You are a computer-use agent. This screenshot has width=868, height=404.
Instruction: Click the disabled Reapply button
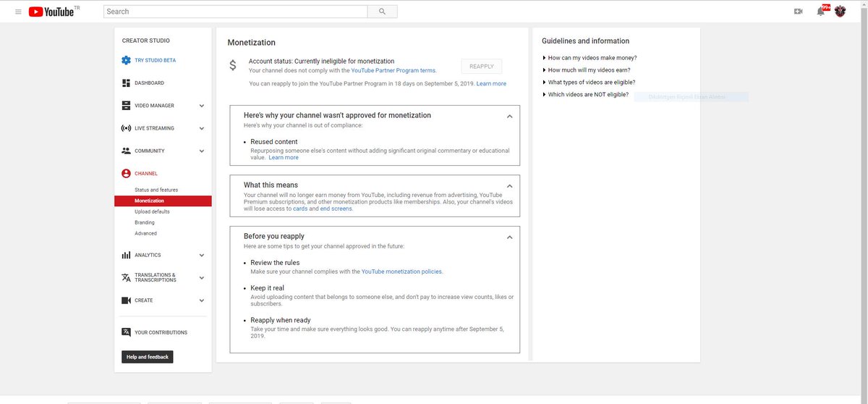click(x=481, y=66)
